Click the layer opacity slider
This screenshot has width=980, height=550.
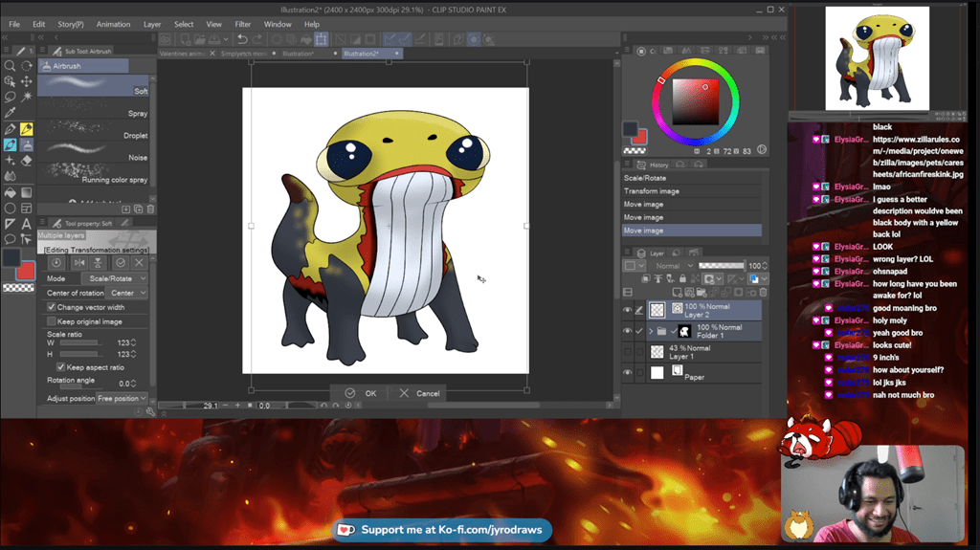coord(722,266)
